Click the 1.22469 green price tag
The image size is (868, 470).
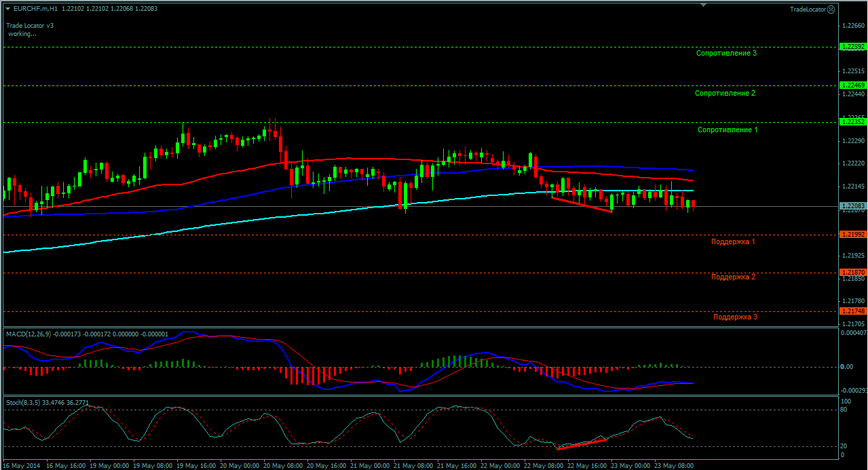(852, 85)
